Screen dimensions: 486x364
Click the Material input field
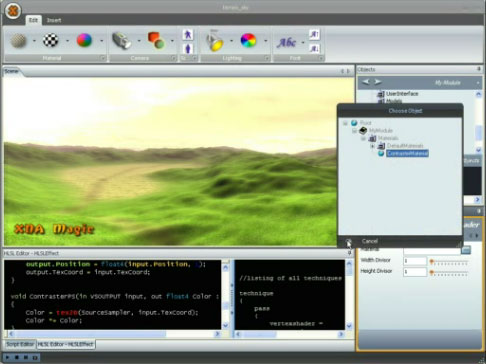[432, 250]
